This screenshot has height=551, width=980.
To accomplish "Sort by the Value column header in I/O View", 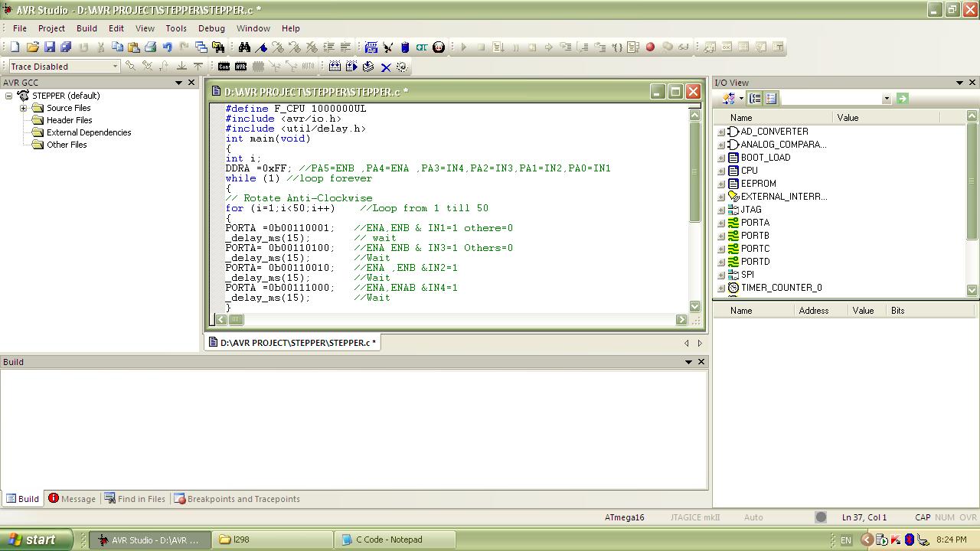I will (886, 117).
